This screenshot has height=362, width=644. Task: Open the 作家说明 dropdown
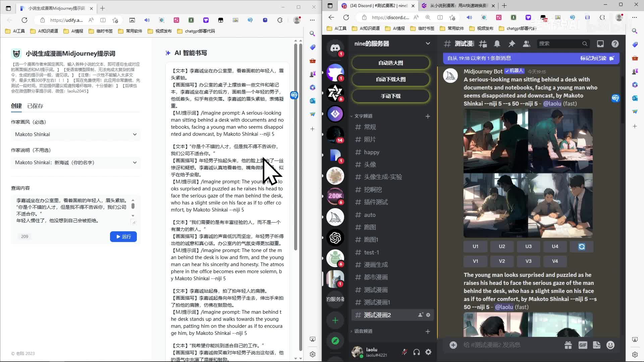(x=75, y=163)
